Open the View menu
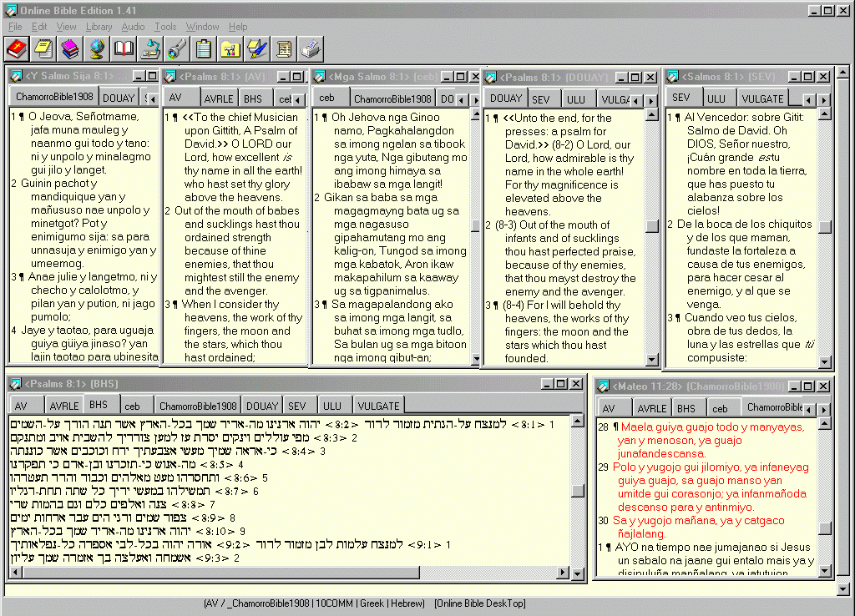This screenshot has width=855, height=616. coord(66,27)
